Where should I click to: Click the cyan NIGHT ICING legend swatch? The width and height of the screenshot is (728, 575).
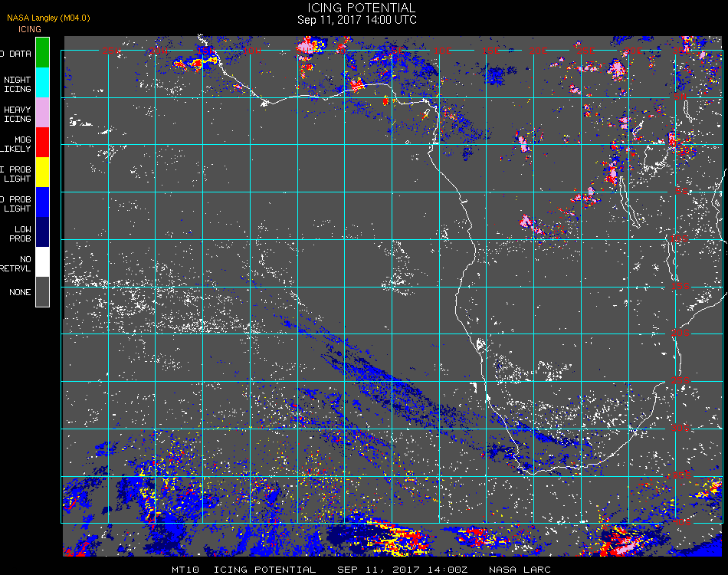(x=42, y=83)
